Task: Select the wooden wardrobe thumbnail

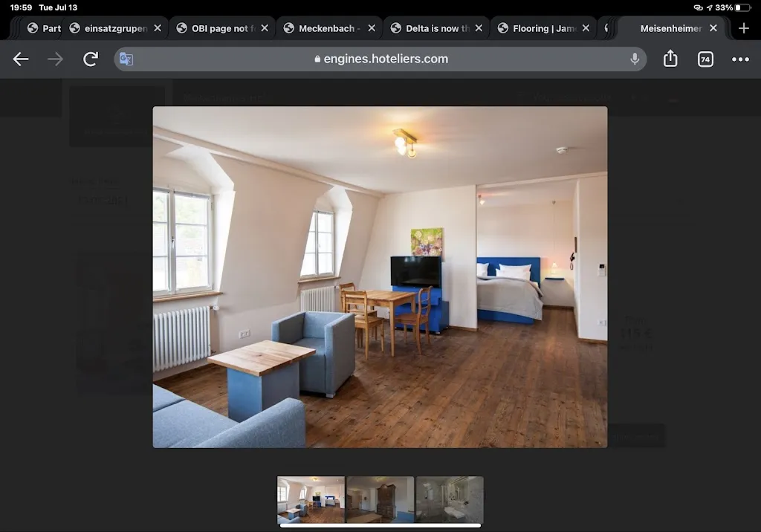Action: [x=380, y=499]
